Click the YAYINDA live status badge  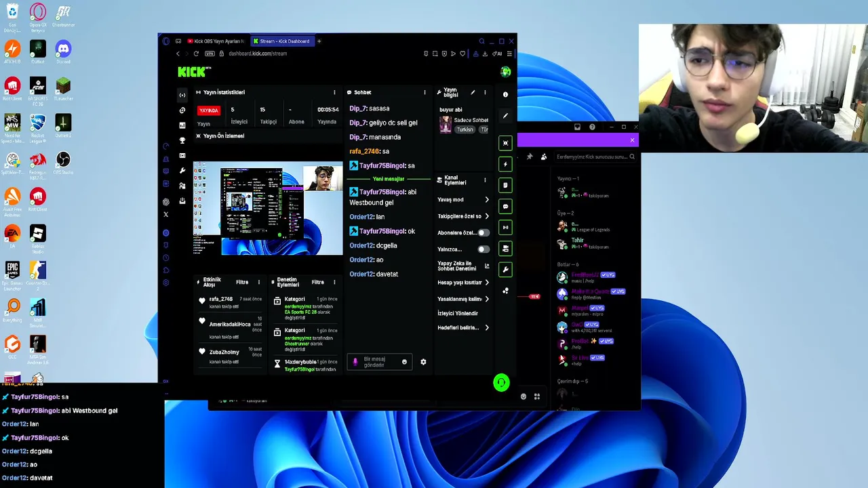209,110
